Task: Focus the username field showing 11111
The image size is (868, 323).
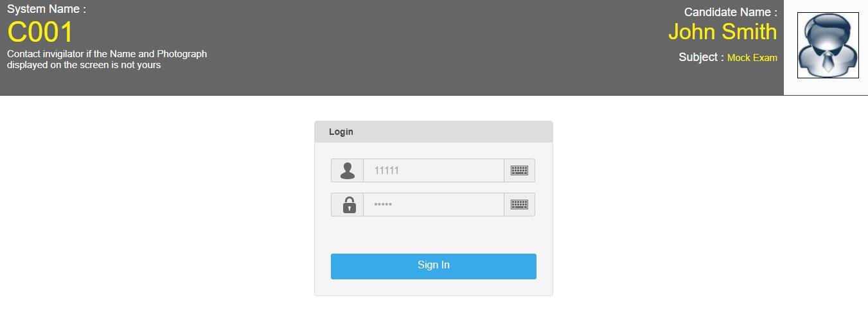Action: tap(434, 171)
